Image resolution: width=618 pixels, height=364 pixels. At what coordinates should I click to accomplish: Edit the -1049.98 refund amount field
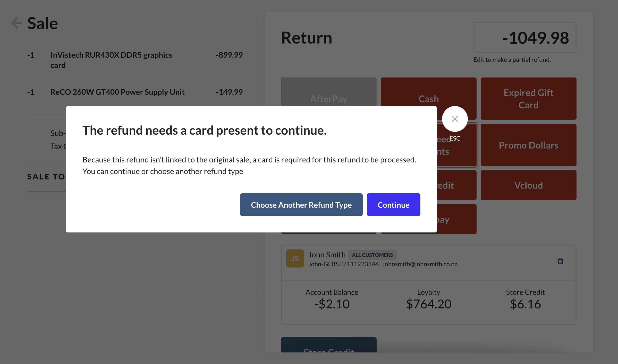click(524, 38)
